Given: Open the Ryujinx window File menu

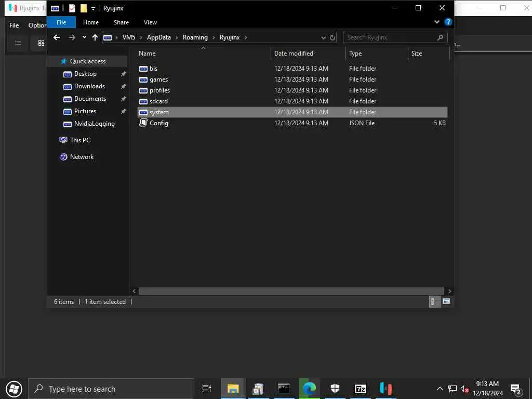Looking at the screenshot, I should pos(14,25).
